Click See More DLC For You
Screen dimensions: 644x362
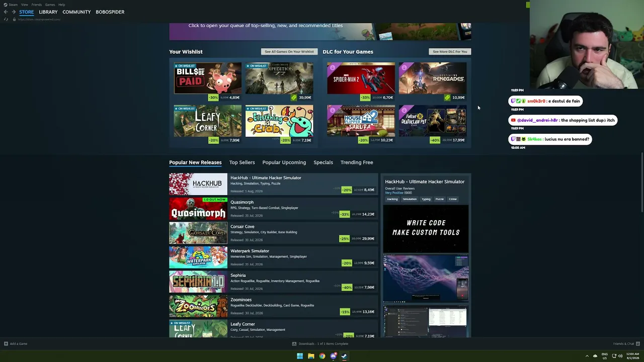pyautogui.click(x=450, y=51)
